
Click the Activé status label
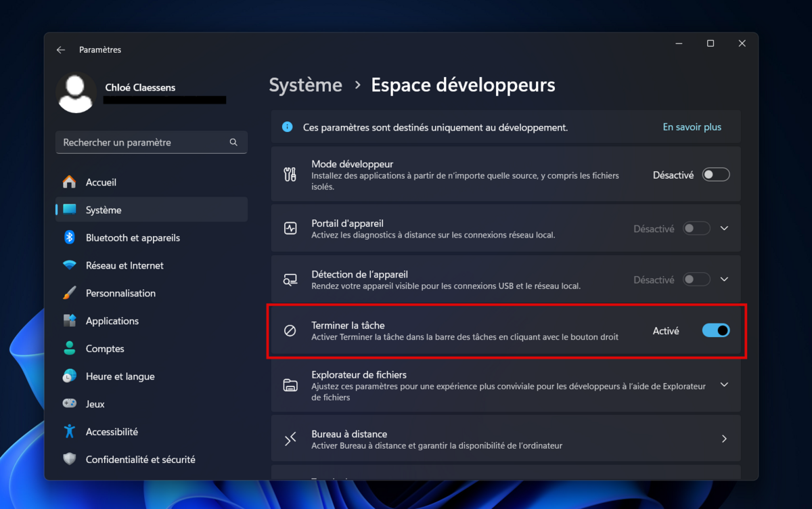tap(666, 331)
